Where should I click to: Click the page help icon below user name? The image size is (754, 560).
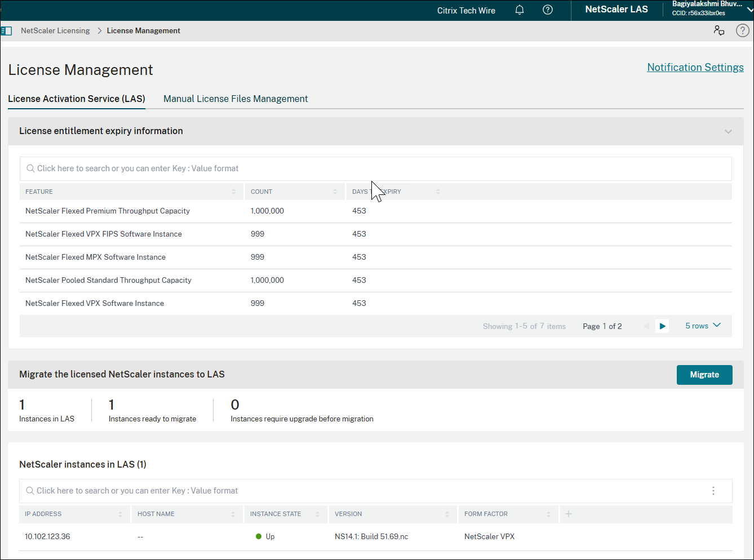tap(743, 30)
